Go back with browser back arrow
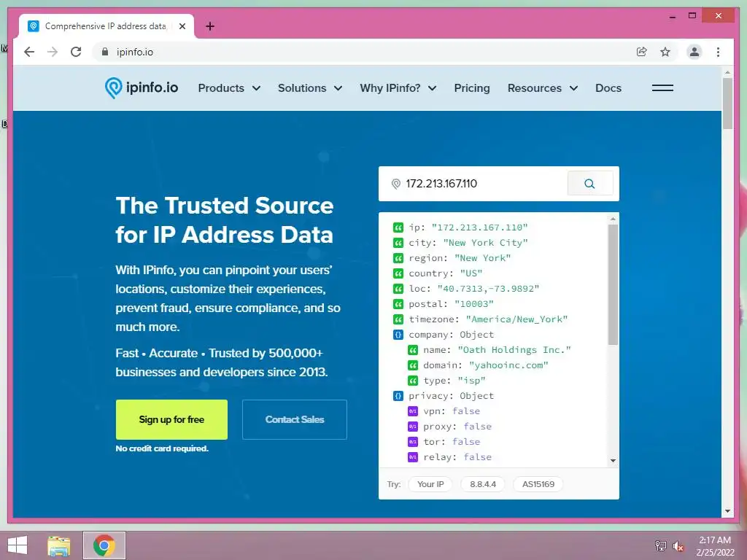This screenshot has width=747, height=560. 29,52
